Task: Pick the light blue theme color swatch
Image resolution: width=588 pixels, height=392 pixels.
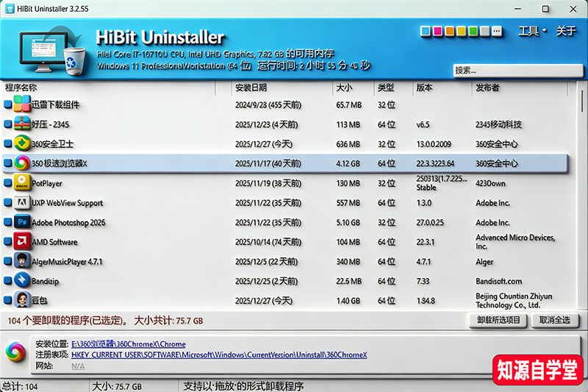Action: coord(426,31)
